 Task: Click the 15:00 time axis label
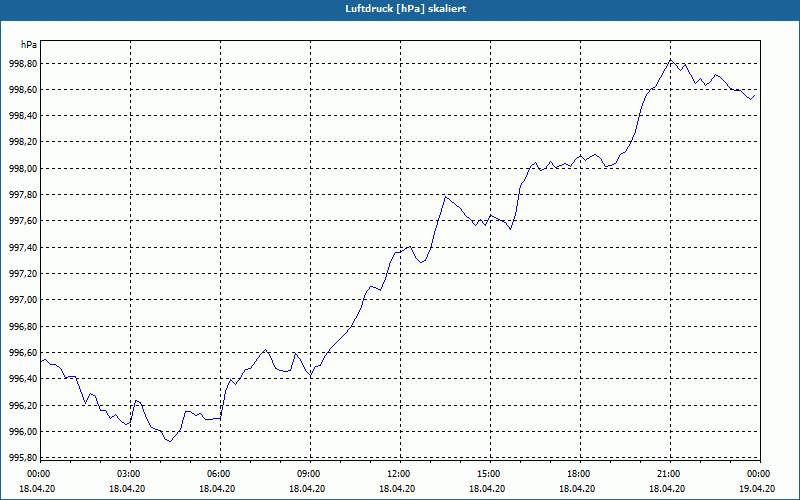pos(490,474)
